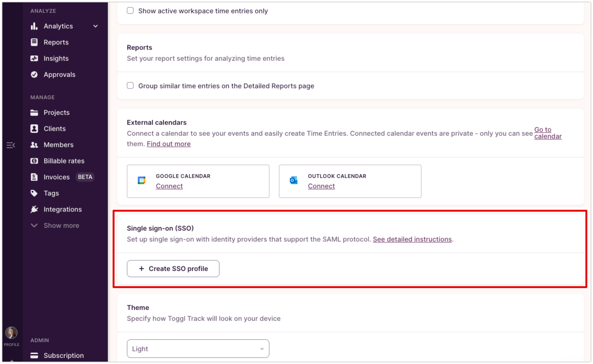Open Projects using the folder icon
This screenshot has height=364, width=593.
coord(34,113)
